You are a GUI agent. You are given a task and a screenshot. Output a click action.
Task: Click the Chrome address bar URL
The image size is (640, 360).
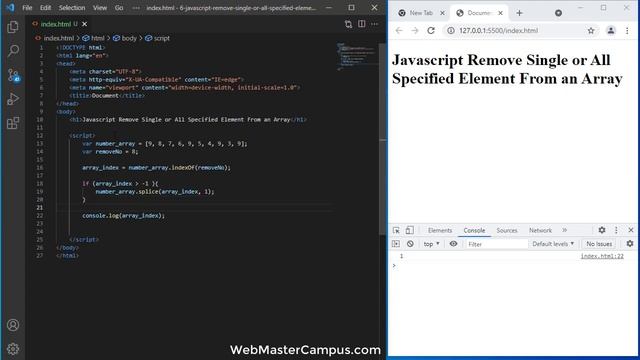[x=498, y=31]
